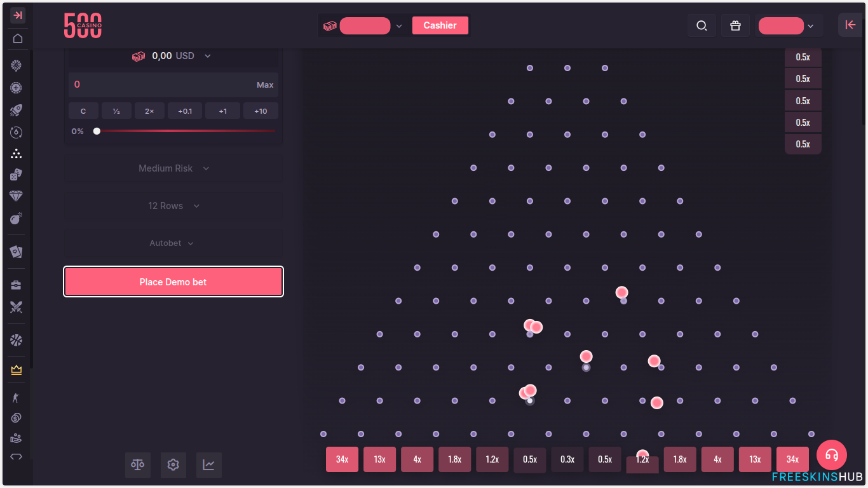Open the Medium Risk dropdown
The width and height of the screenshot is (868, 488).
pyautogui.click(x=173, y=168)
